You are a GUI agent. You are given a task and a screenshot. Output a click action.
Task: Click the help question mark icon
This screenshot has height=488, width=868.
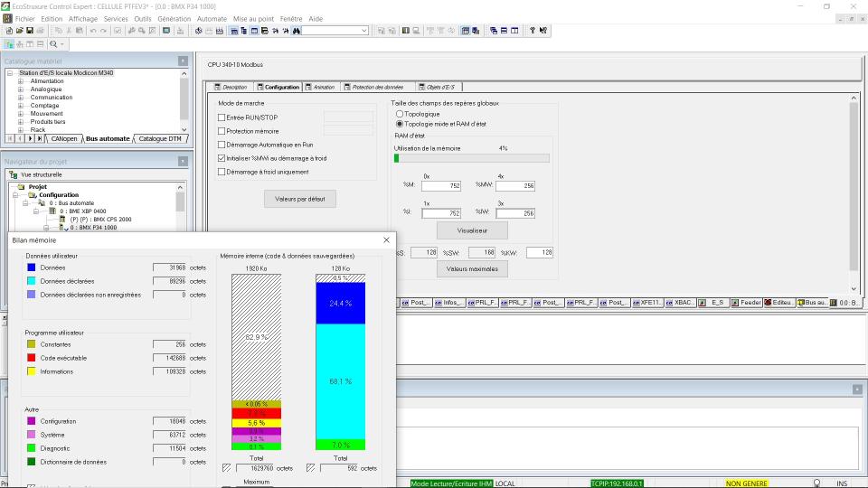click(x=532, y=31)
